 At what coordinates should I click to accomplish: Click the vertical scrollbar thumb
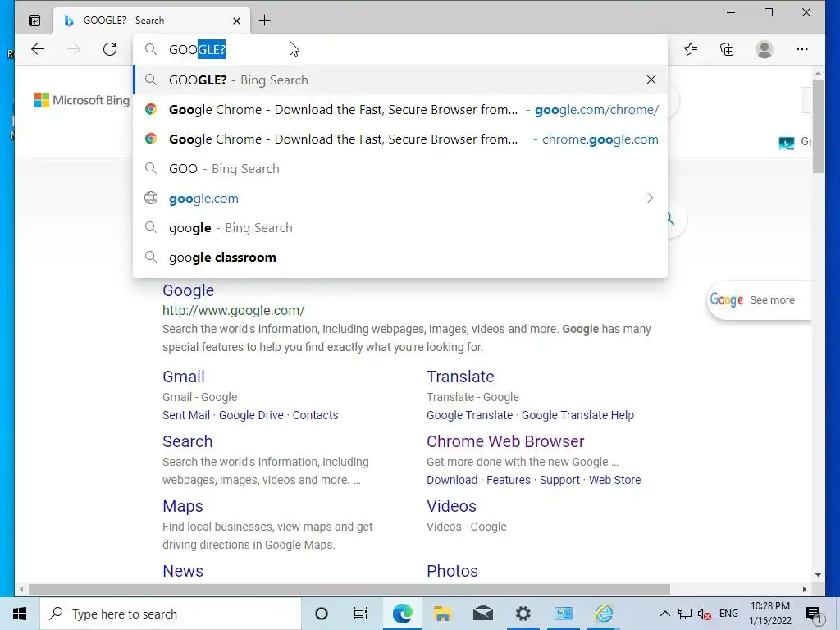click(x=818, y=126)
